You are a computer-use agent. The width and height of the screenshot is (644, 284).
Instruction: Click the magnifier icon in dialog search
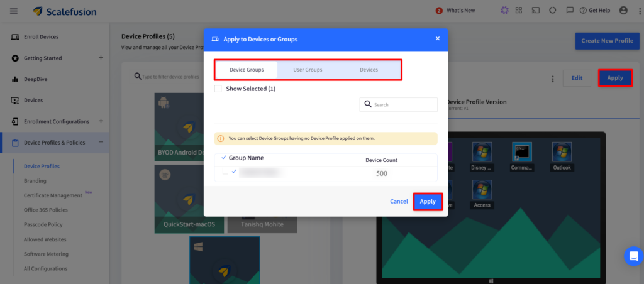(368, 104)
